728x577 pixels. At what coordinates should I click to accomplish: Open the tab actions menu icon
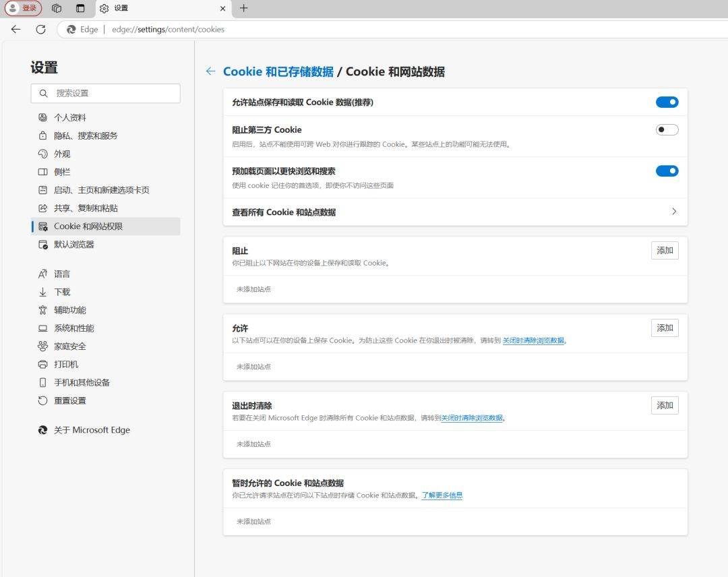click(80, 8)
